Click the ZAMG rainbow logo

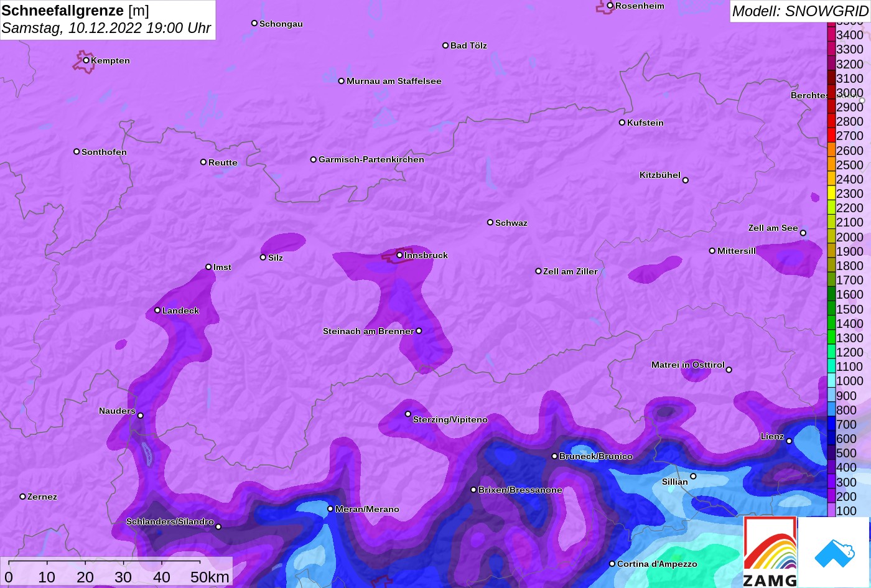[770, 552]
